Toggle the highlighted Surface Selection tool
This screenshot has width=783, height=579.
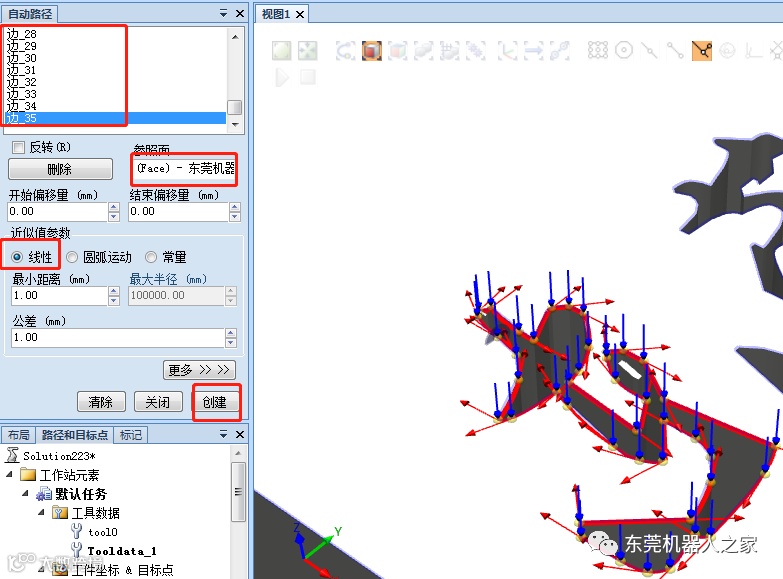372,50
